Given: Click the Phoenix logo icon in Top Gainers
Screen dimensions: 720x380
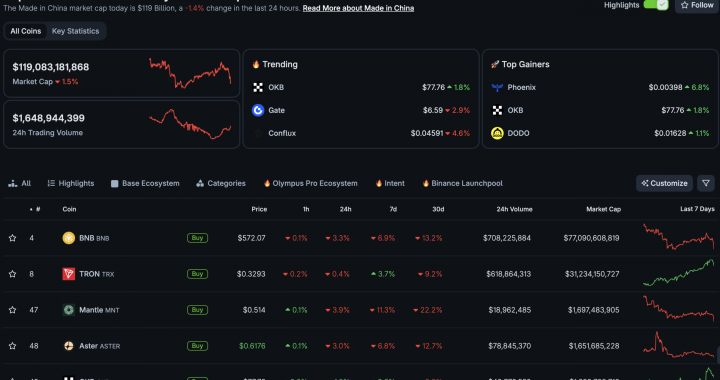Looking at the screenshot, I should 497,87.
